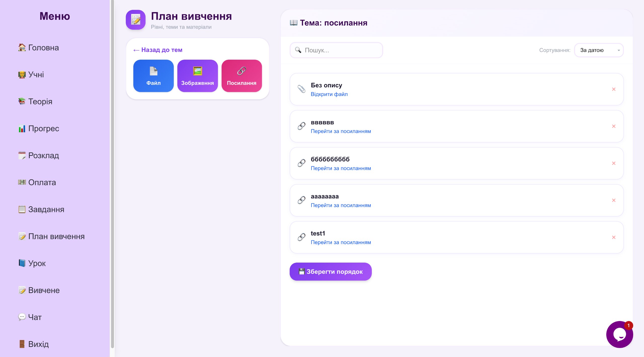The width and height of the screenshot is (644, 357).
Task: Click the blue book icon beside Урок
Action: tap(22, 263)
